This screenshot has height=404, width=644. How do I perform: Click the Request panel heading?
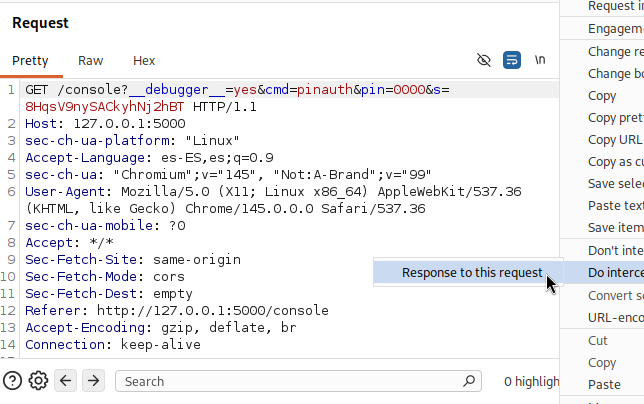click(x=40, y=23)
